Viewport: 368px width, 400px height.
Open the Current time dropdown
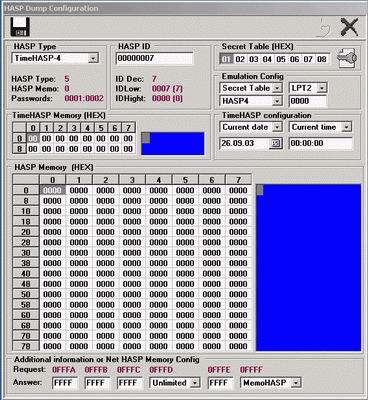tap(347, 127)
